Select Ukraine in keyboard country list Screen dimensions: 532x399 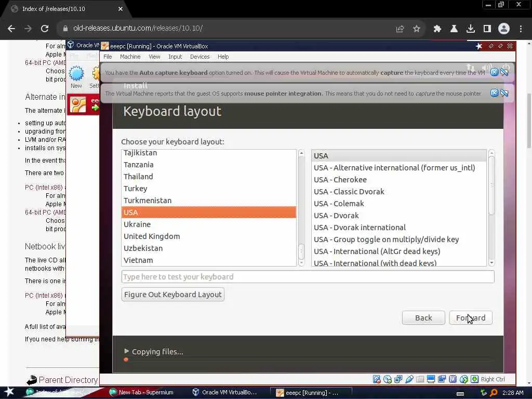[x=209, y=224]
